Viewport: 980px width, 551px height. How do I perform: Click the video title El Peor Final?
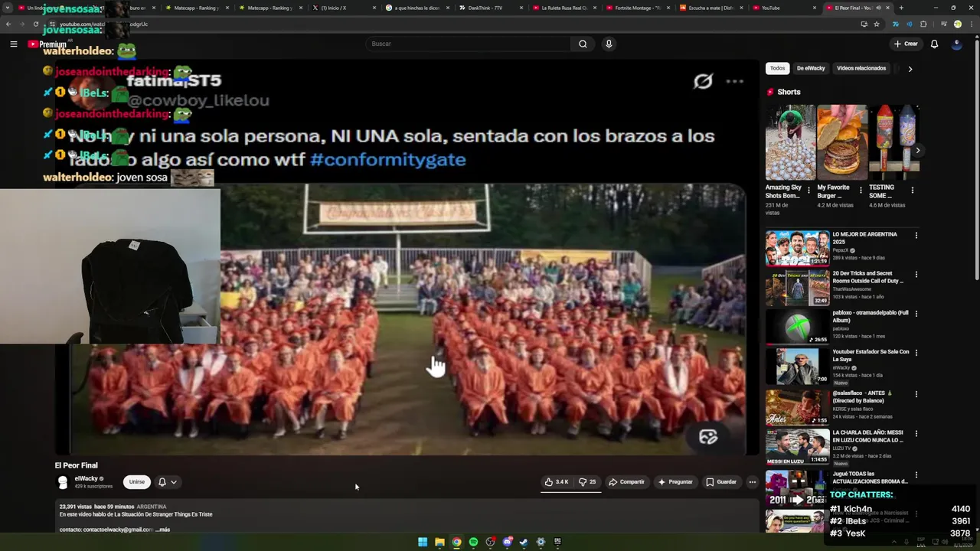pyautogui.click(x=76, y=465)
